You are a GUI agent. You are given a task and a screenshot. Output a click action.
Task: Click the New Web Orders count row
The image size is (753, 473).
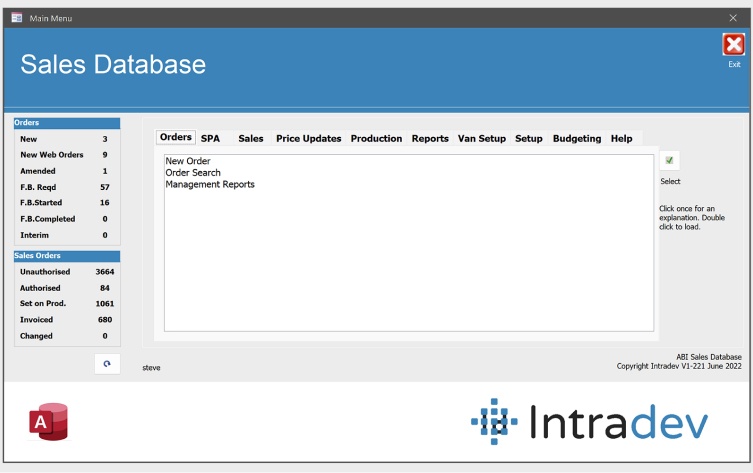pyautogui.click(x=66, y=155)
